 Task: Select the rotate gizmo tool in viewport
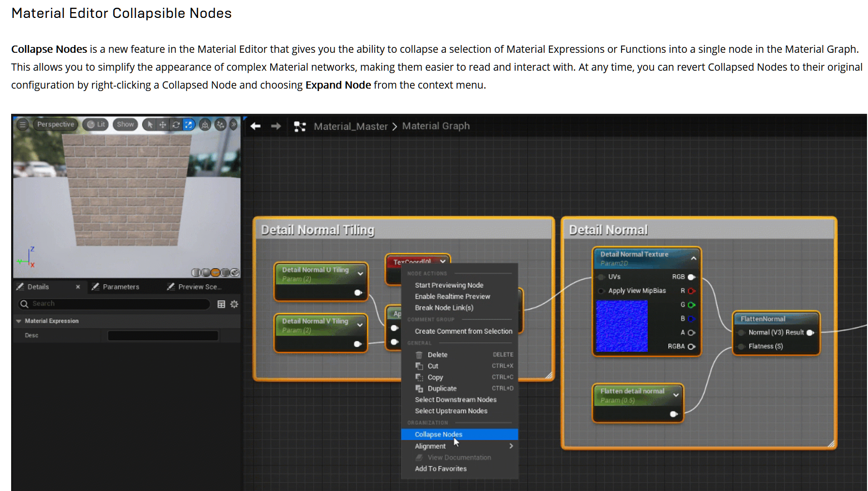[176, 125]
